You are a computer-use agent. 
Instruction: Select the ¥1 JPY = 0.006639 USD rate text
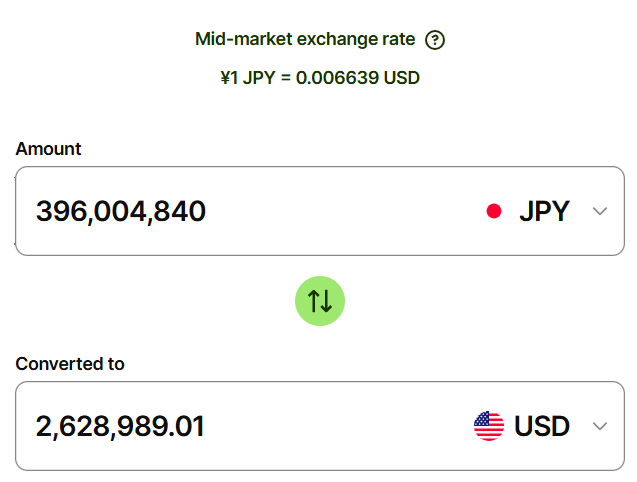pos(320,78)
